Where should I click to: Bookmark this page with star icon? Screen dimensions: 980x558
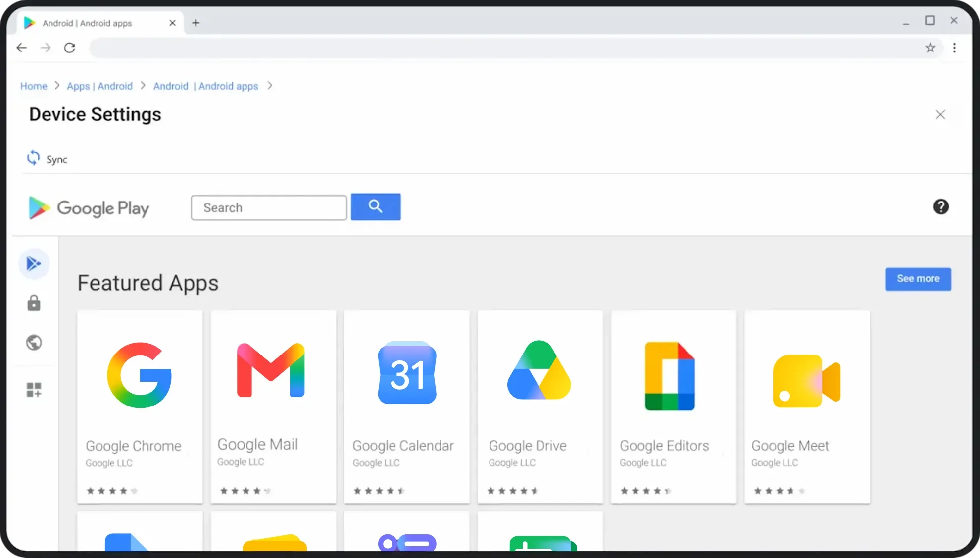tap(931, 48)
